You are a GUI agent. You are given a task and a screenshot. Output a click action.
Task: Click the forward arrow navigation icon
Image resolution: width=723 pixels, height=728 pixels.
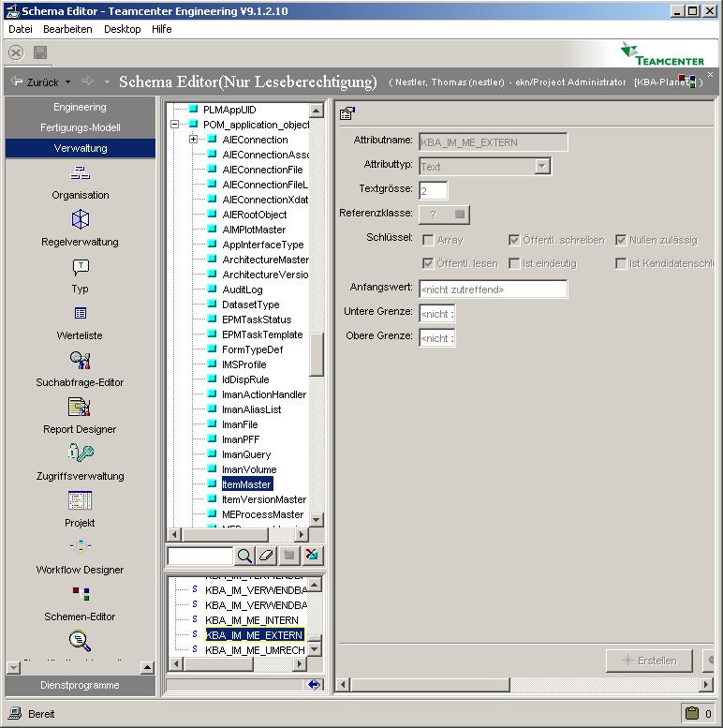[87, 82]
